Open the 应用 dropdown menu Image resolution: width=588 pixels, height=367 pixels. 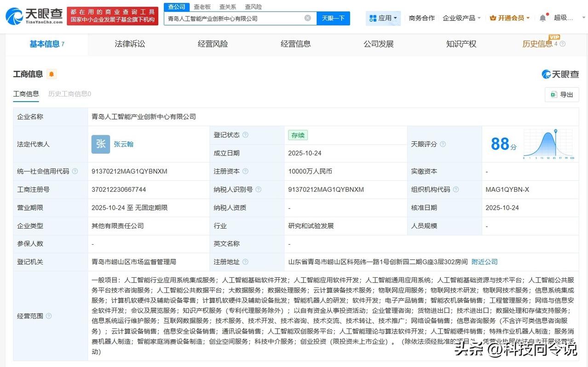[383, 18]
